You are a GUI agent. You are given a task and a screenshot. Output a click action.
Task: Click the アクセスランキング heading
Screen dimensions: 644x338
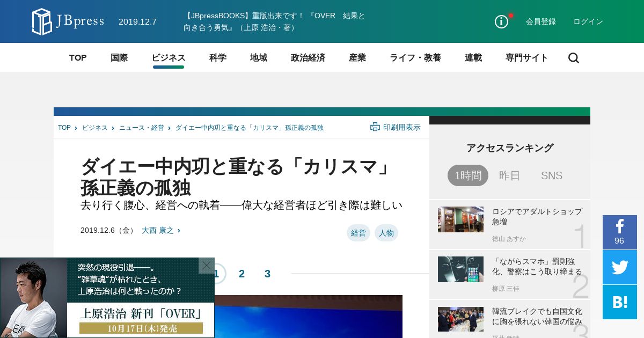pyautogui.click(x=510, y=148)
